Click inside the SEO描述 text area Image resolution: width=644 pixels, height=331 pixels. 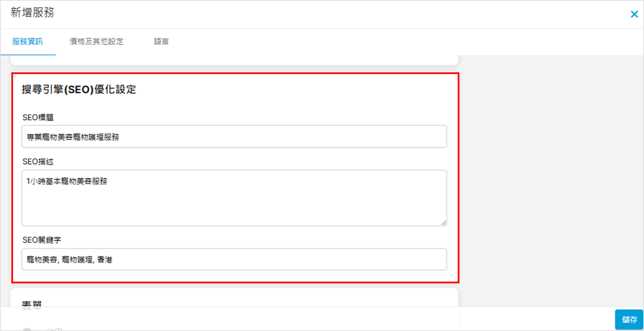click(234, 201)
